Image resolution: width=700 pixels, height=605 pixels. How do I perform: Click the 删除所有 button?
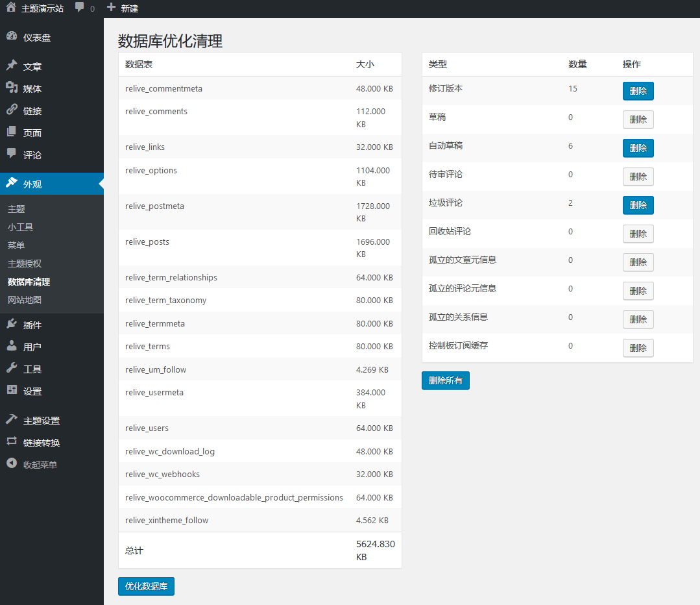coord(445,380)
